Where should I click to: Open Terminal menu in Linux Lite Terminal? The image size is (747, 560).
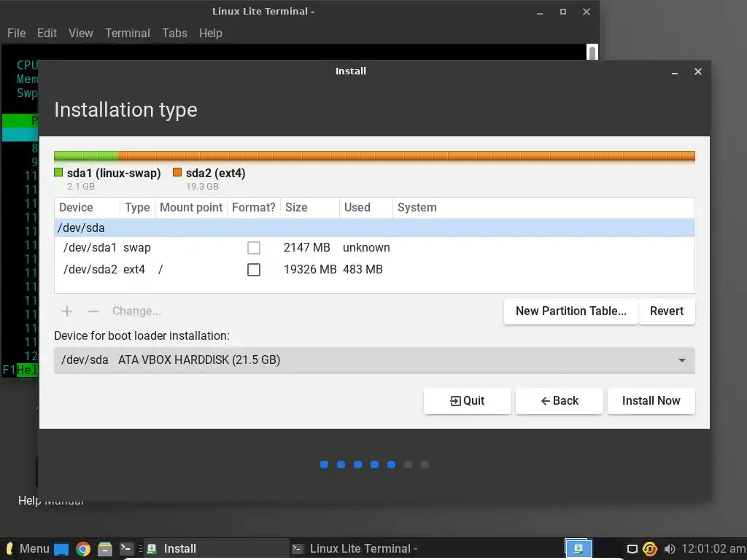point(127,34)
